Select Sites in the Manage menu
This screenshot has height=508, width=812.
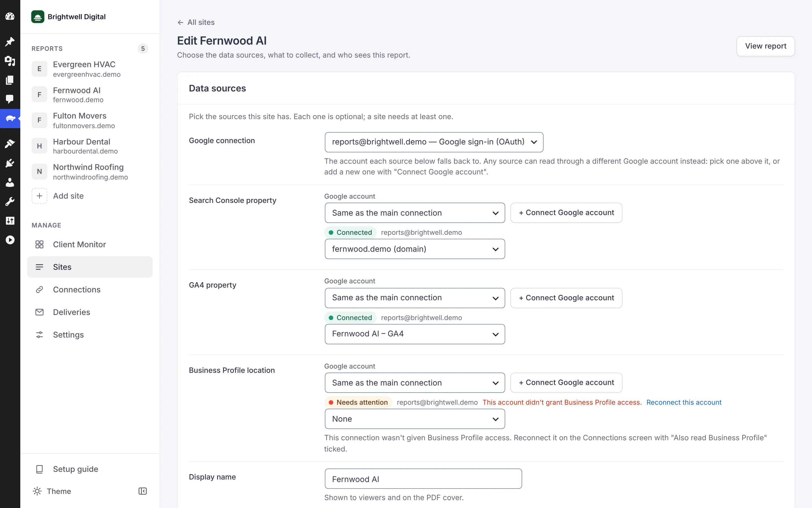tap(90, 267)
